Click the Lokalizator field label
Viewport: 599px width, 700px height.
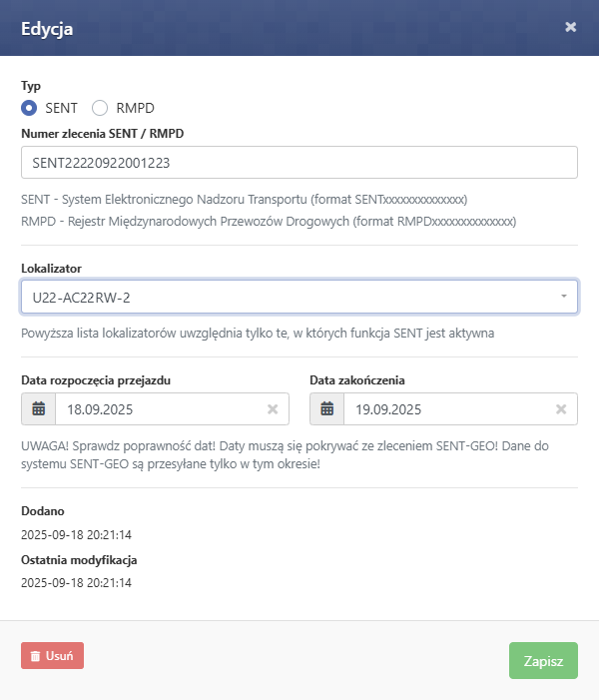click(x=51, y=269)
